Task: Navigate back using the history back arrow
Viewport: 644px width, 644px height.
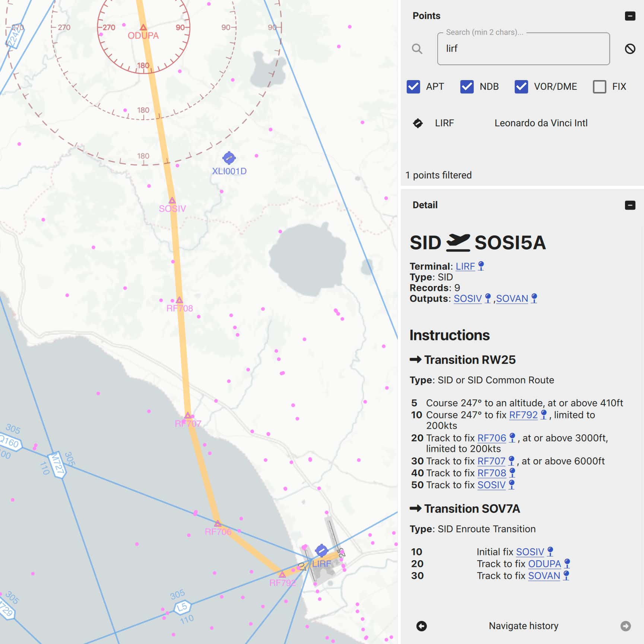Action: pyautogui.click(x=421, y=626)
